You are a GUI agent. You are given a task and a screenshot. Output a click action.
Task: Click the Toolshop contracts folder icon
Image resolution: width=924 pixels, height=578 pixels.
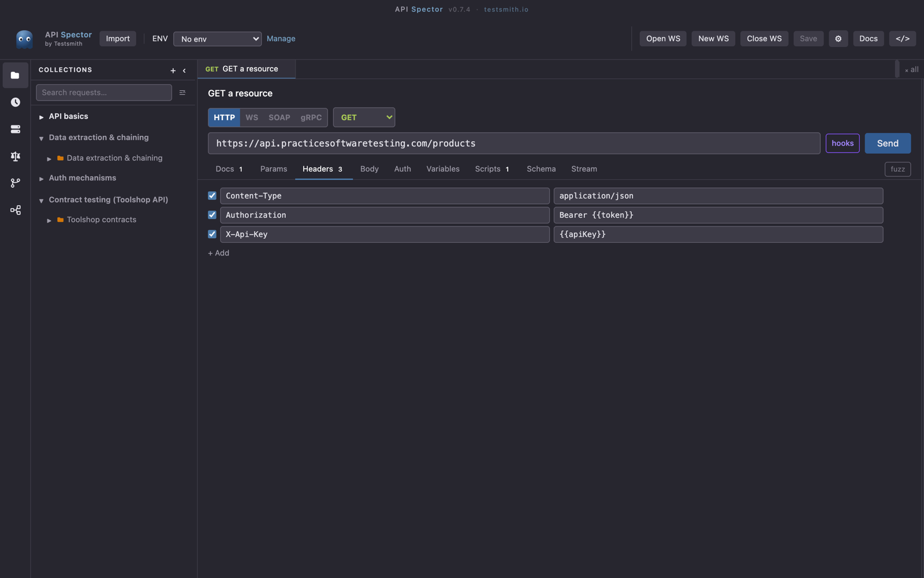60,220
